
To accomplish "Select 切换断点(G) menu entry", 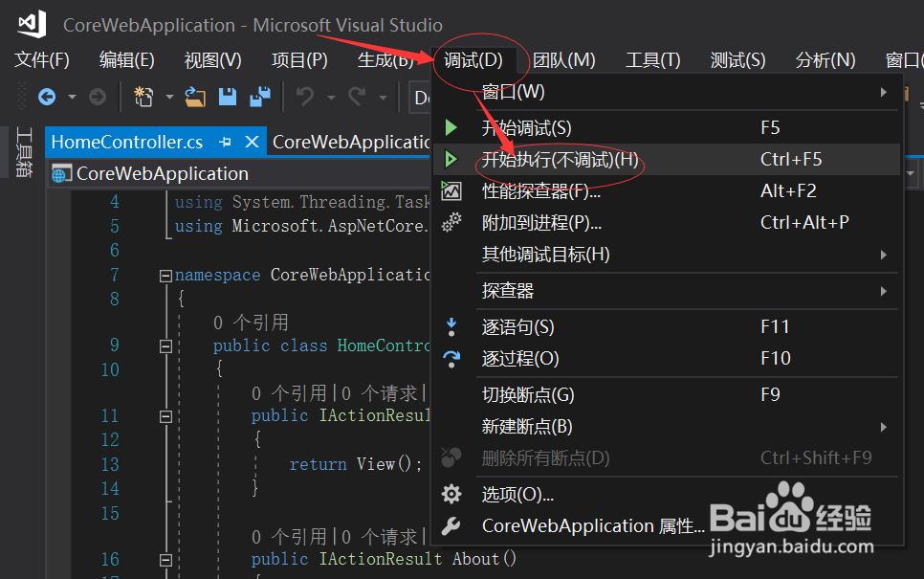I will 667,395.
